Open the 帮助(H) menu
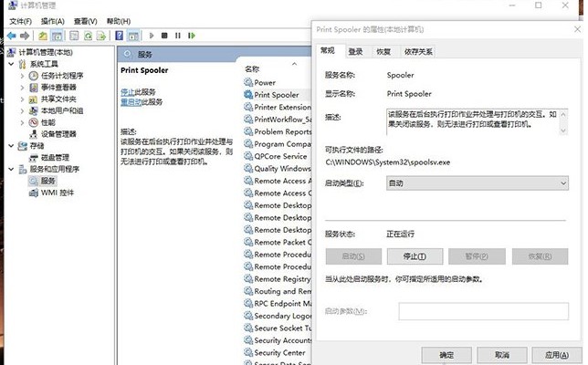The image size is (588, 365). tap(119, 21)
